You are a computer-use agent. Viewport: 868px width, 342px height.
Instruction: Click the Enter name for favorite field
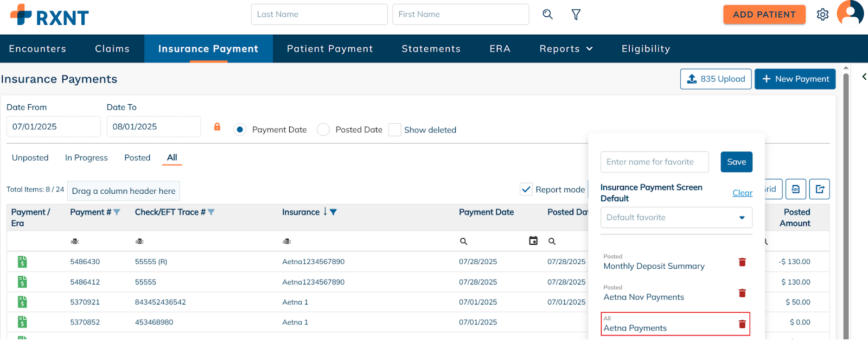(654, 162)
